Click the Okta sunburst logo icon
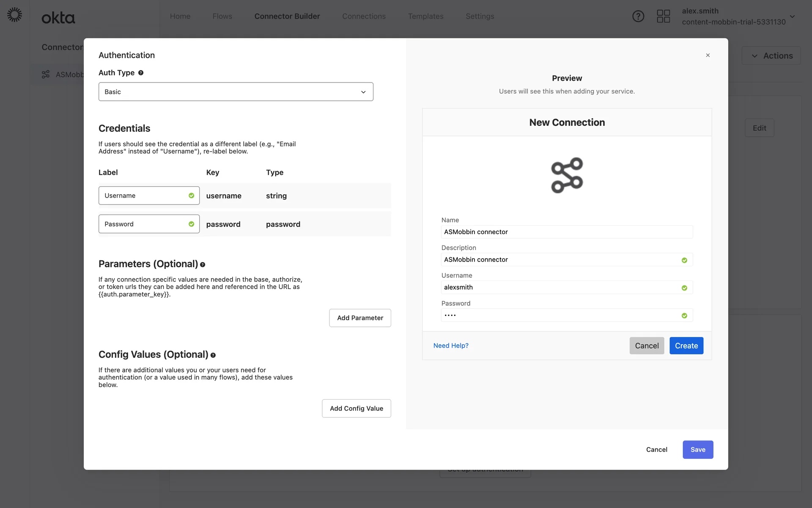Viewport: 812px width, 508px height. coord(15,15)
